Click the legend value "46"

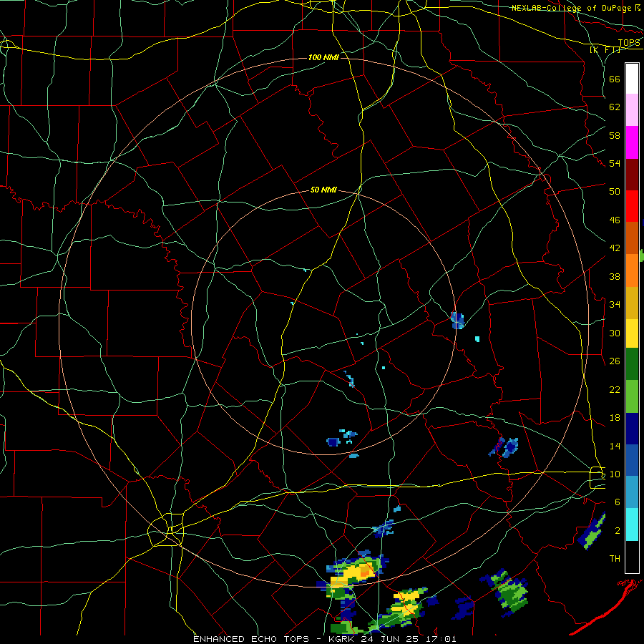pos(615,220)
